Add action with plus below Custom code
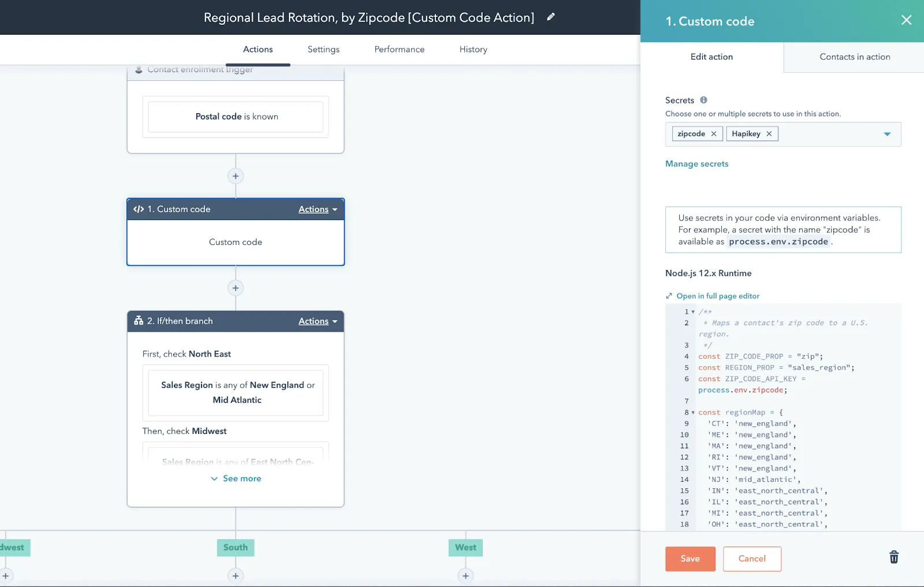Image resolution: width=924 pixels, height=587 pixels. tap(236, 288)
